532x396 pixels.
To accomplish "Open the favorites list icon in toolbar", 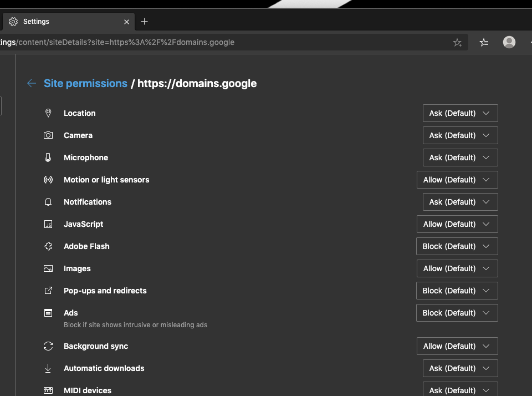I will pos(484,42).
